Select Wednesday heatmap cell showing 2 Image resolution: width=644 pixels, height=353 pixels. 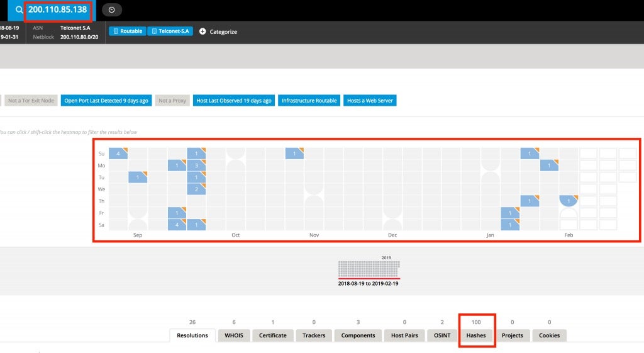click(x=196, y=189)
